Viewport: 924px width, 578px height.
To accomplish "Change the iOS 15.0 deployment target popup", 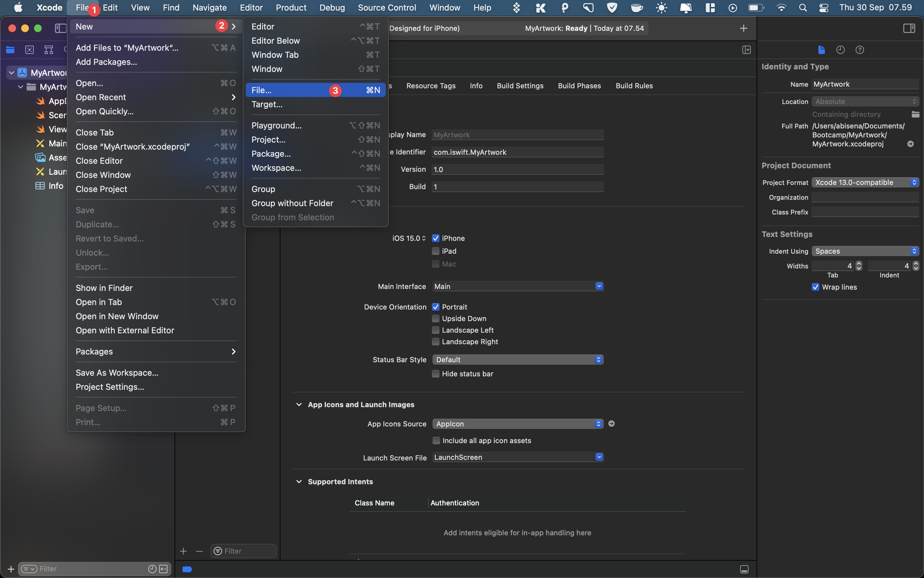I will (x=409, y=238).
